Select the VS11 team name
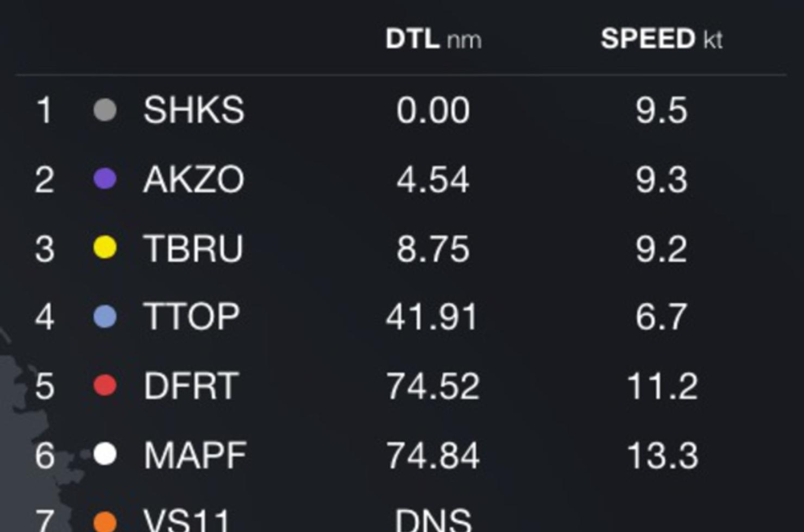This screenshot has width=804, height=532. (x=186, y=520)
